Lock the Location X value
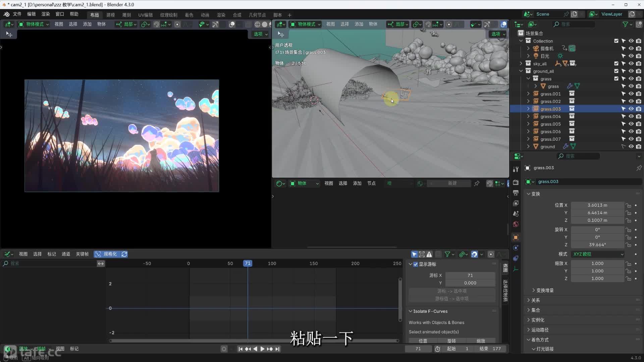This screenshot has width=644, height=362. click(x=628, y=205)
